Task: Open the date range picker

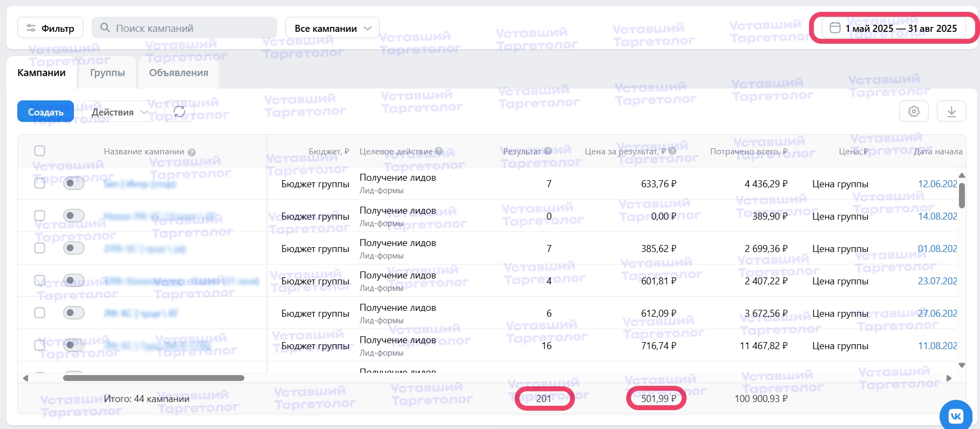Action: coord(894,28)
